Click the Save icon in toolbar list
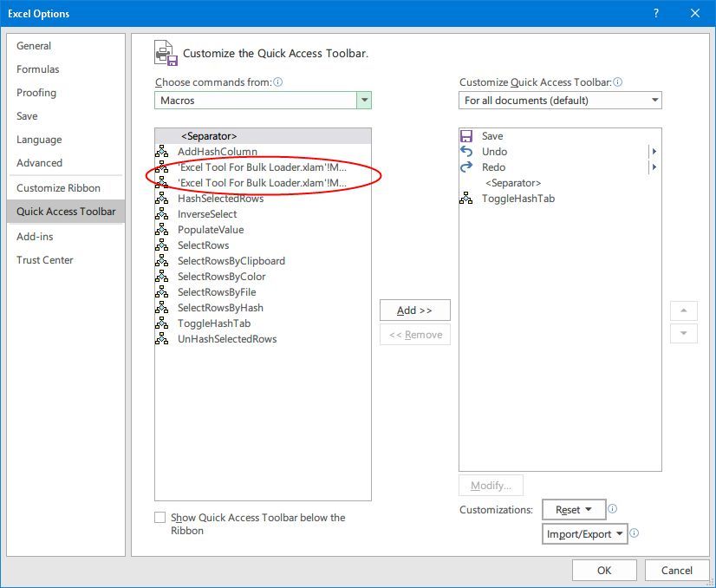This screenshot has height=588, width=716. coord(465,135)
